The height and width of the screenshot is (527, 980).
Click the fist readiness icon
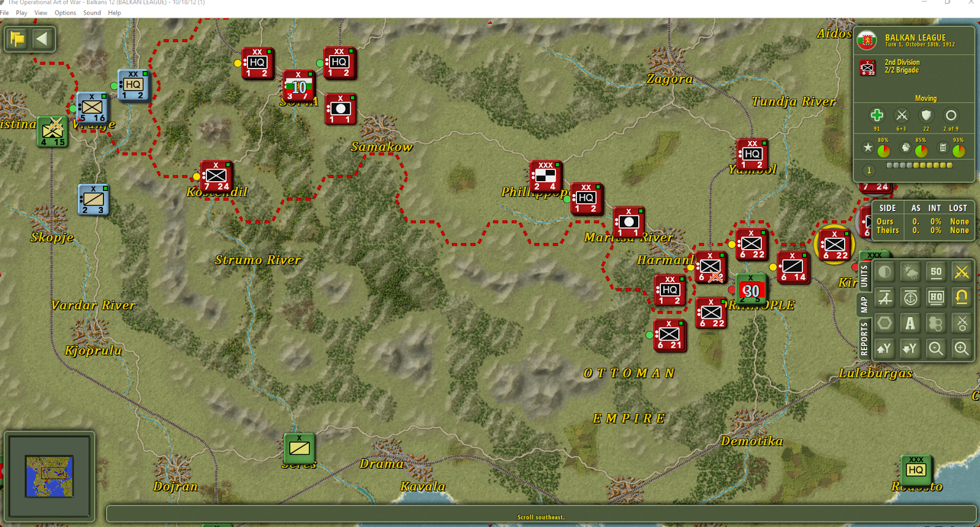[905, 148]
